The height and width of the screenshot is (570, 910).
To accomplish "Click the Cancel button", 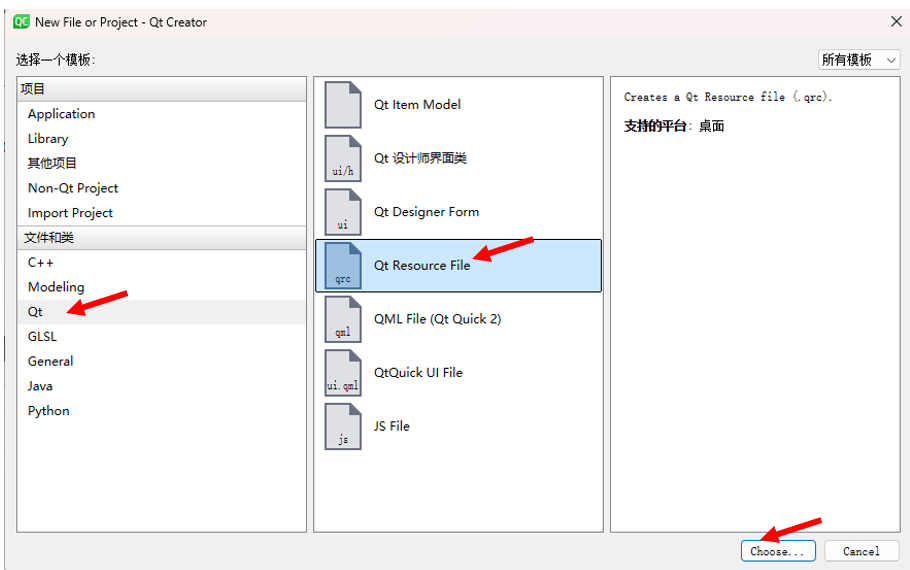I will [862, 551].
